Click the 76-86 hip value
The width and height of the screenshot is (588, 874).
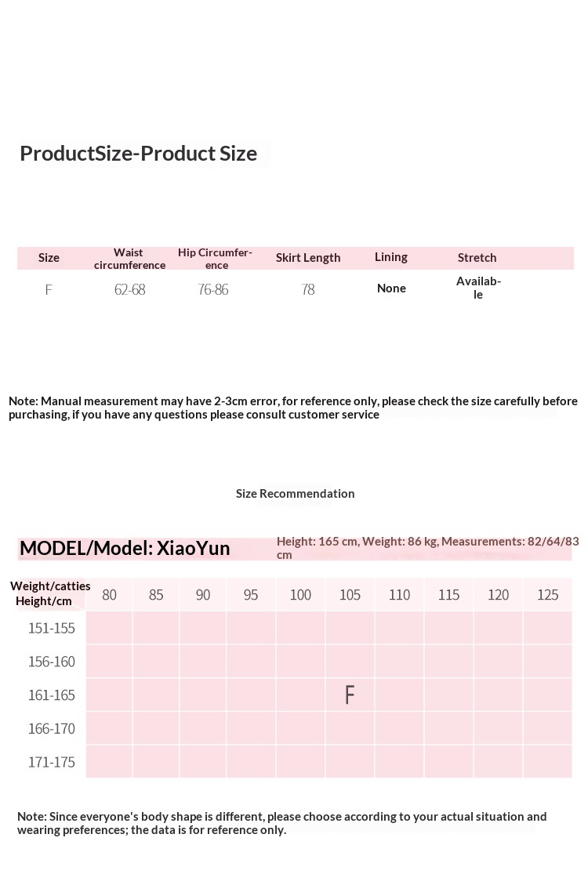[x=213, y=290]
